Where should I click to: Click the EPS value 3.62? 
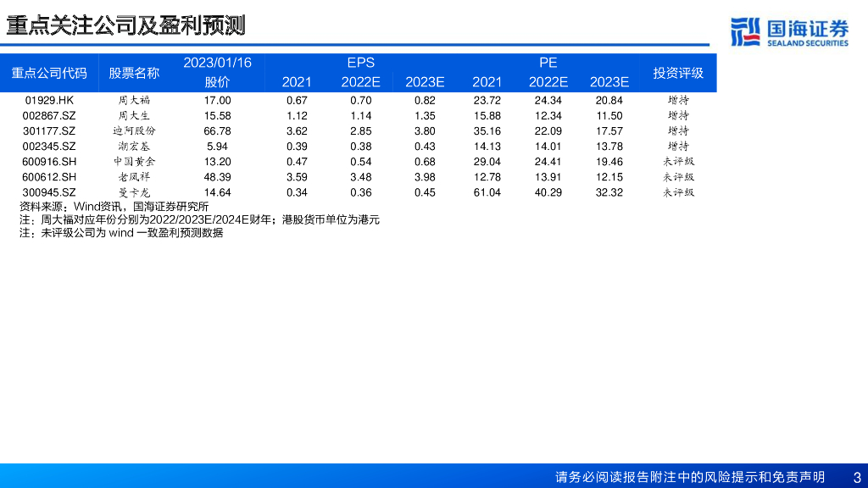click(x=297, y=131)
